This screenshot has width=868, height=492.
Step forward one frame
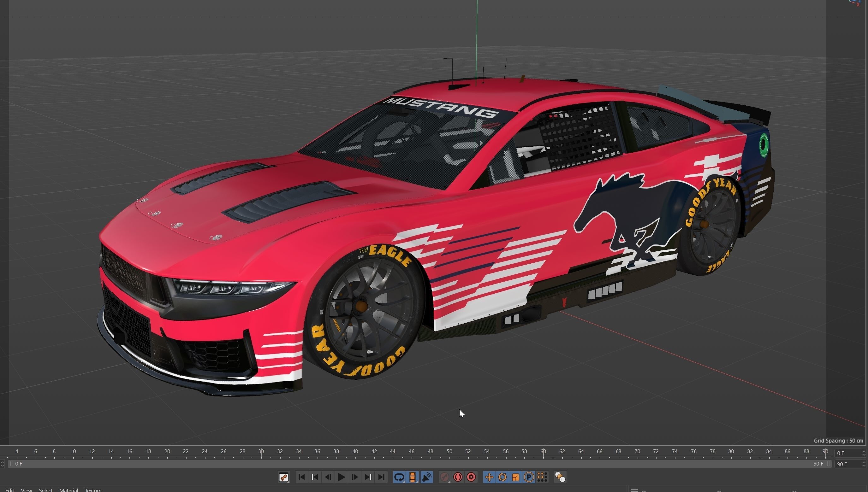355,477
